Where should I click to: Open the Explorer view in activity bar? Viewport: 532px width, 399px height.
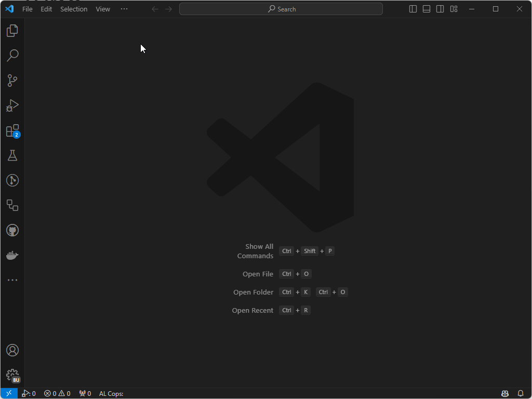click(12, 31)
